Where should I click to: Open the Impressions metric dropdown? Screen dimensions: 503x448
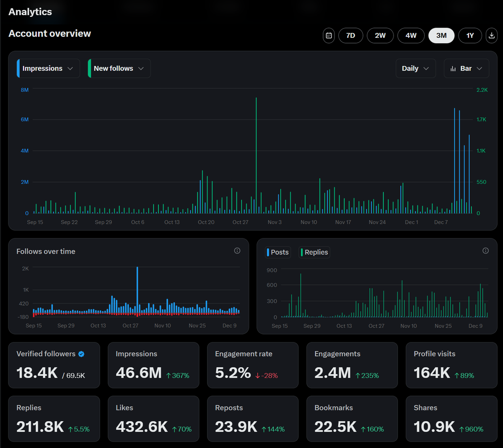(48, 68)
